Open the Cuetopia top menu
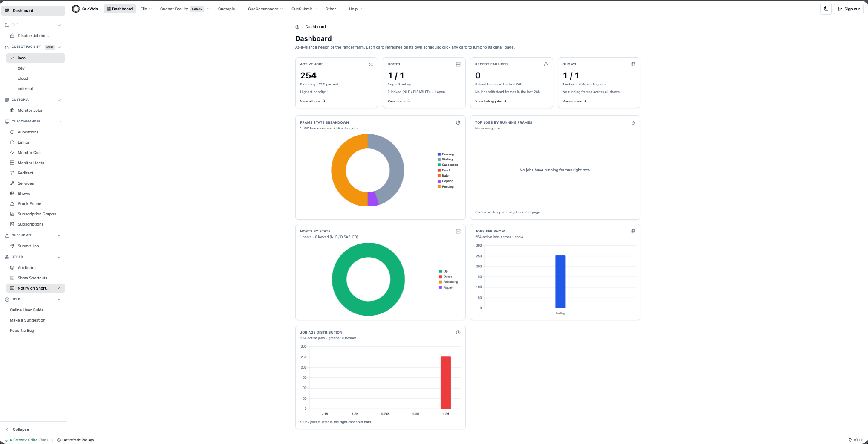 point(228,9)
